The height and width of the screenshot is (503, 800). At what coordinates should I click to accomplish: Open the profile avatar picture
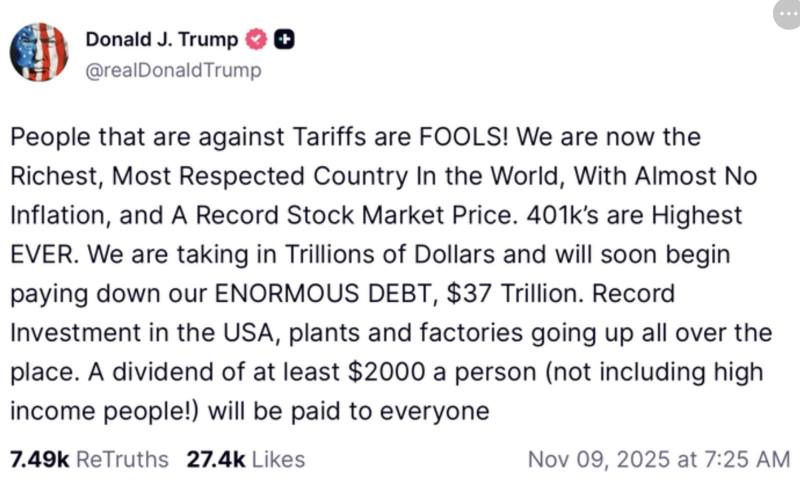pyautogui.click(x=38, y=51)
